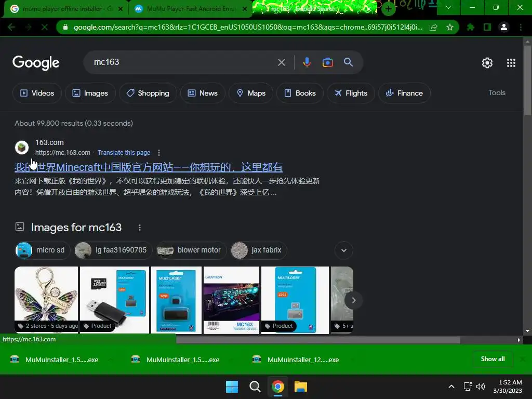Filter results by News

coord(203,93)
